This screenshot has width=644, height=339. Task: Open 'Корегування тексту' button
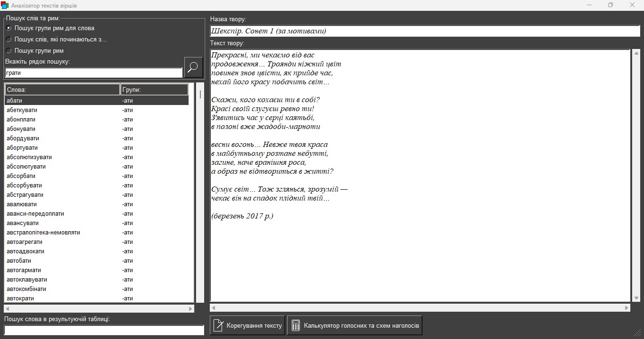coord(248,325)
